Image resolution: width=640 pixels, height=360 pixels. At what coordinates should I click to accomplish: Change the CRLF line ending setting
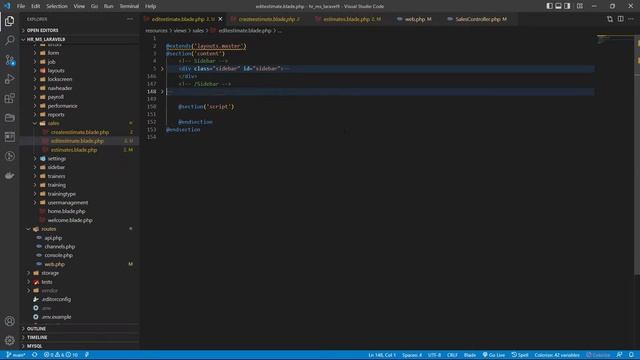[x=452, y=355]
